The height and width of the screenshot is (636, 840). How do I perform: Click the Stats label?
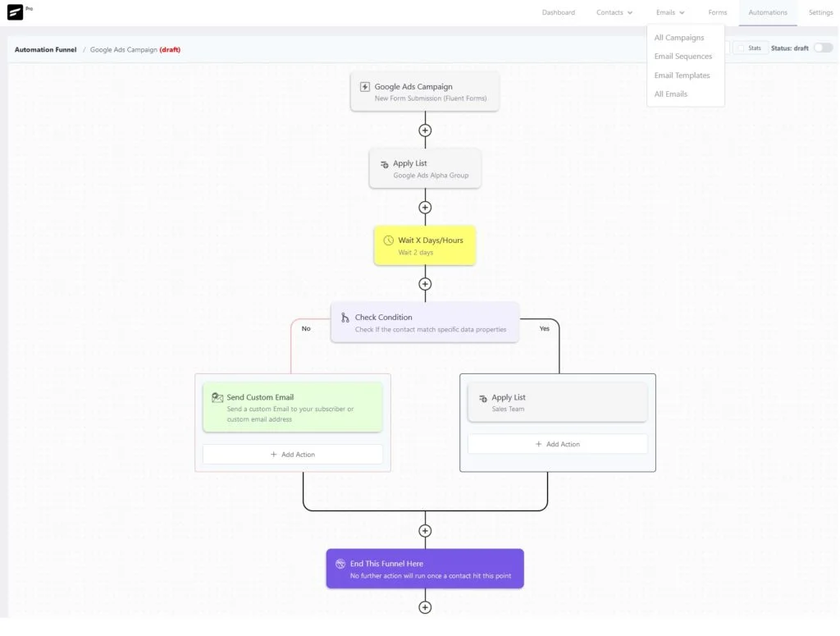[755, 48]
